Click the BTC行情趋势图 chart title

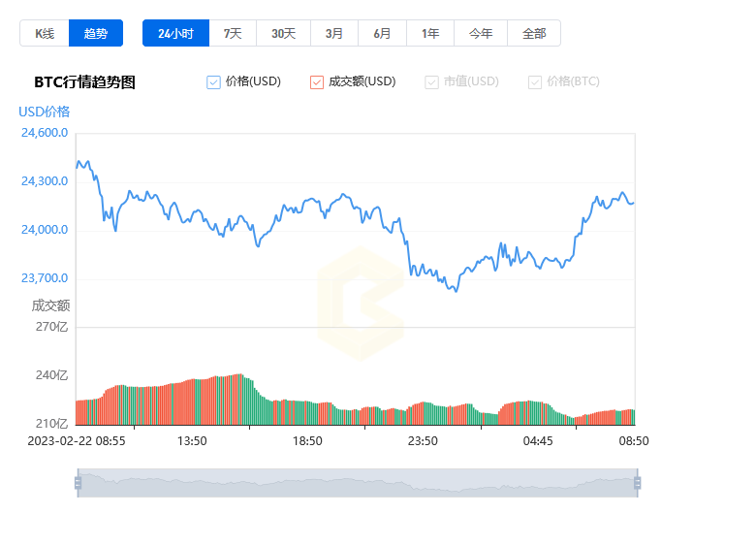click(x=84, y=82)
